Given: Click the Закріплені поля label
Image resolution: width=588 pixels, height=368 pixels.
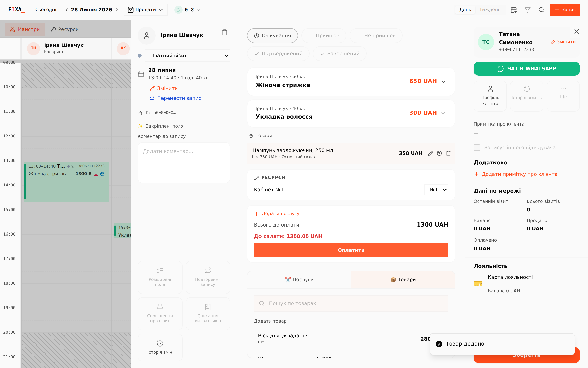Looking at the screenshot, I should pos(165,126).
